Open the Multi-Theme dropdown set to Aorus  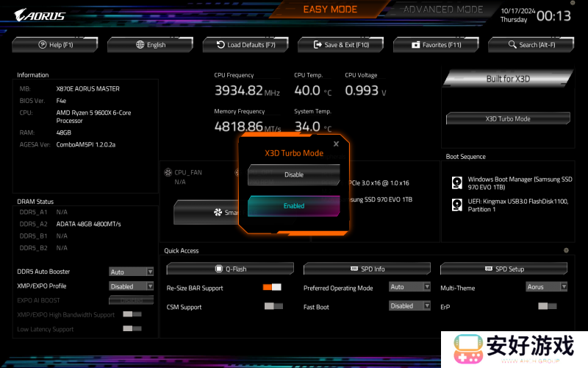pos(546,287)
